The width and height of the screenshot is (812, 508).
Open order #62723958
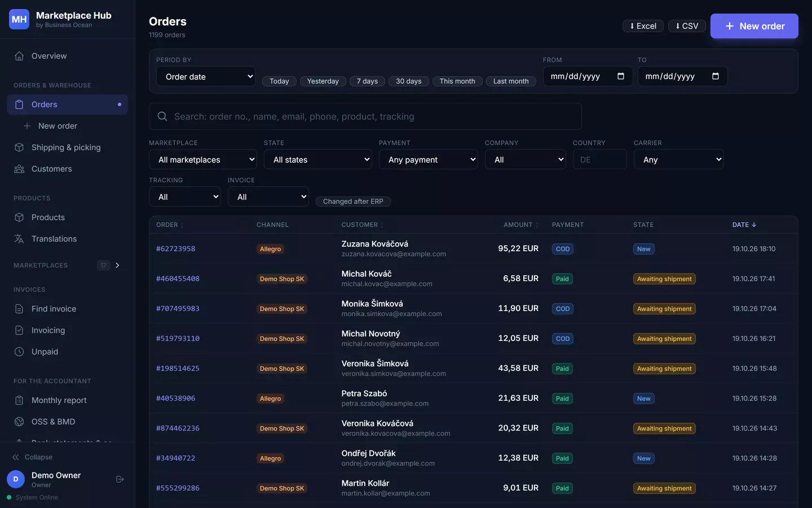[x=176, y=249]
